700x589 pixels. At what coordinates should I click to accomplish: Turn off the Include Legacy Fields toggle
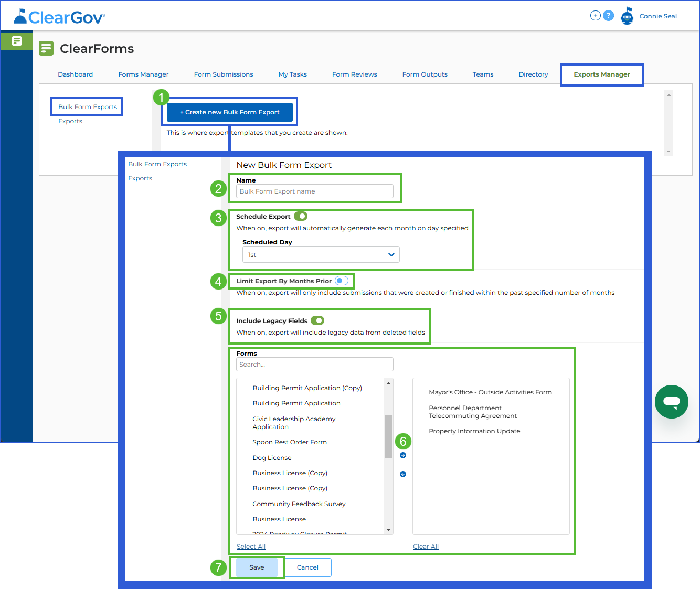tap(318, 320)
